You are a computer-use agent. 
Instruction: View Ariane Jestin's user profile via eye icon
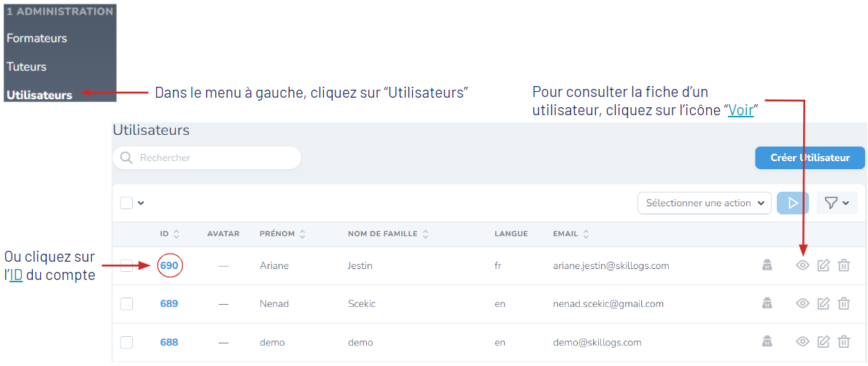802,266
